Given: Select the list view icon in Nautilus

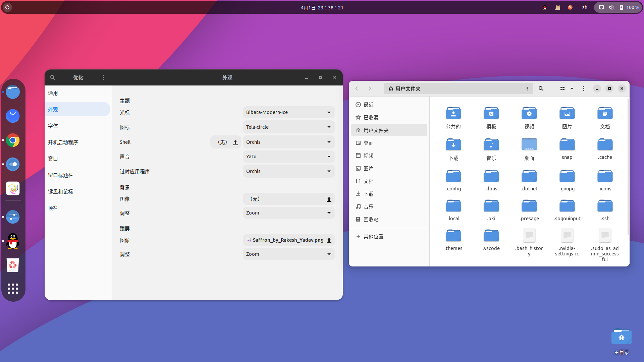Looking at the screenshot, I should 562,88.
